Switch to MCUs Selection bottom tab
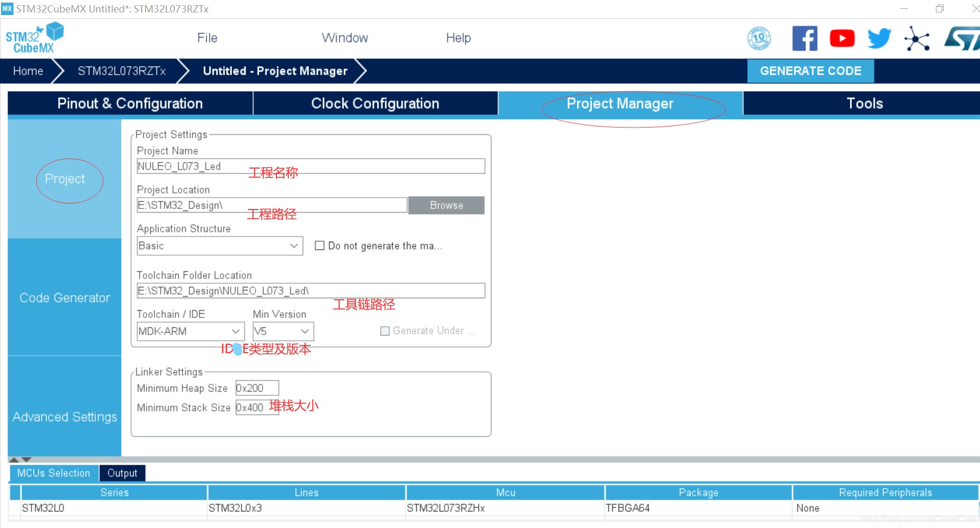The height and width of the screenshot is (528, 980). [54, 473]
